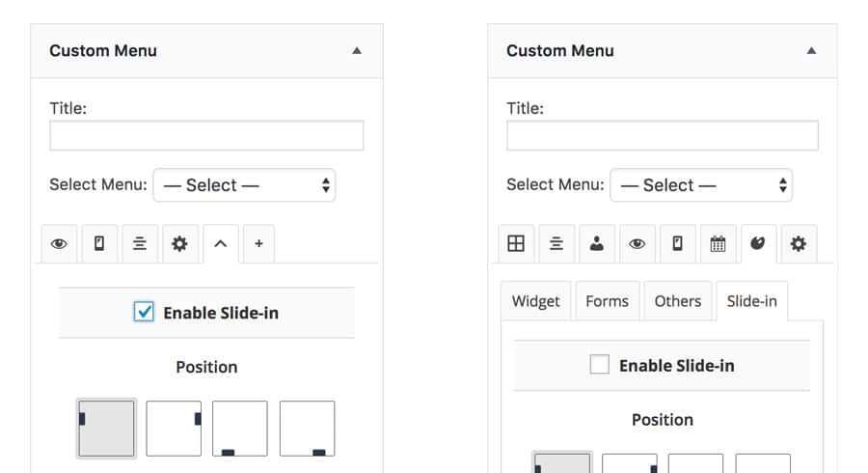
Task: Switch to the Others sub-tab
Action: pyautogui.click(x=677, y=301)
